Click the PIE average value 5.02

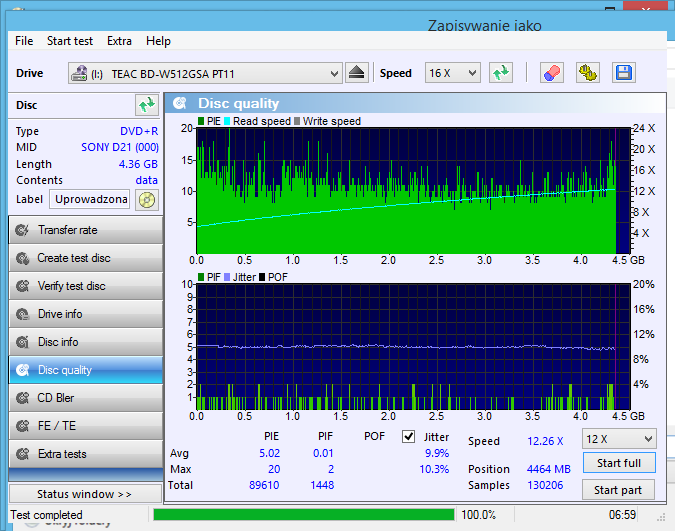pyautogui.click(x=269, y=453)
